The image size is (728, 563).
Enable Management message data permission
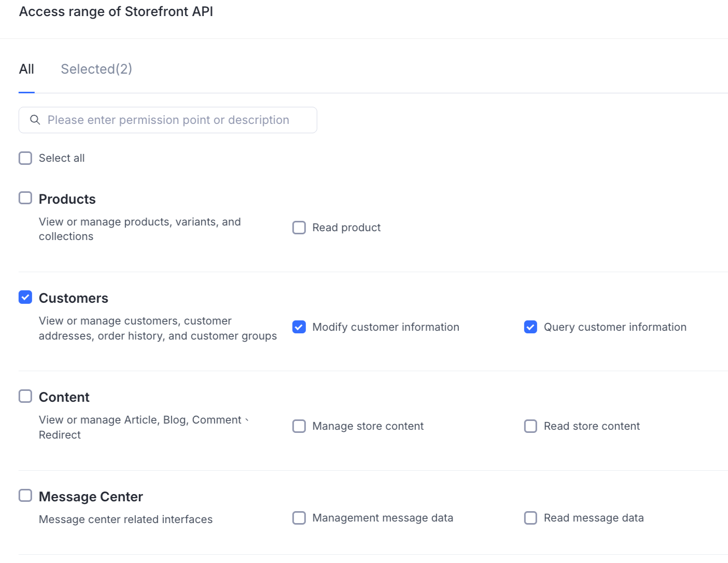click(299, 518)
